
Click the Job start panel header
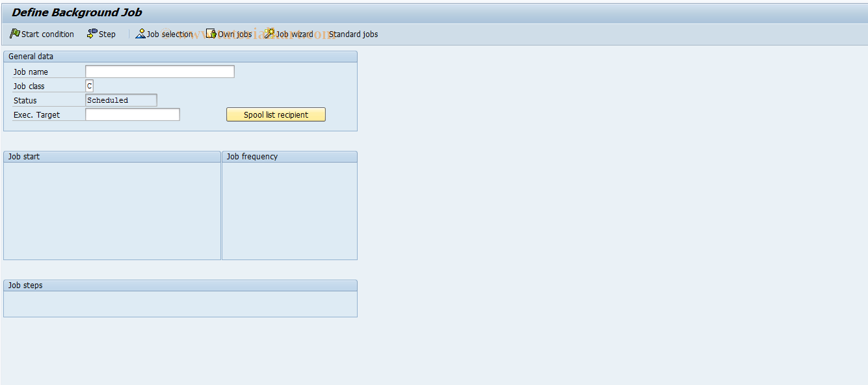coord(112,157)
